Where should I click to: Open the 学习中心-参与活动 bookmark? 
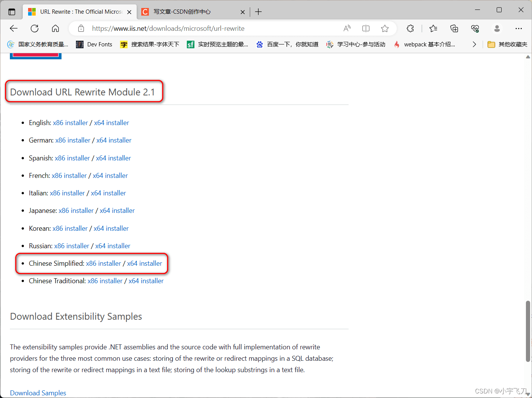[356, 44]
